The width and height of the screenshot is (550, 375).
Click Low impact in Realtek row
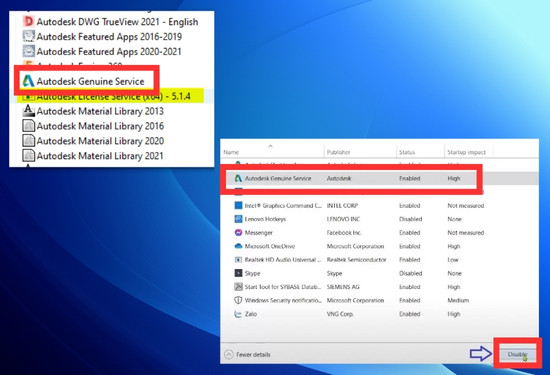(452, 260)
